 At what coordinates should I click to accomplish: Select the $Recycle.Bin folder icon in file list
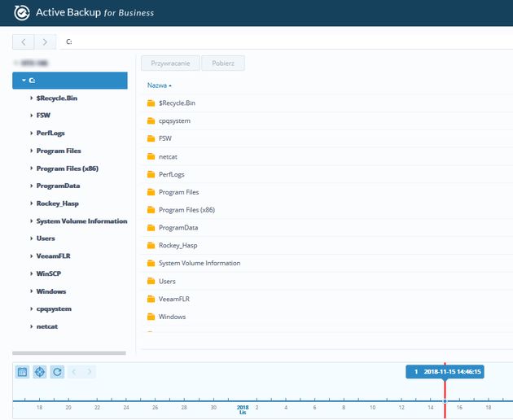151,103
